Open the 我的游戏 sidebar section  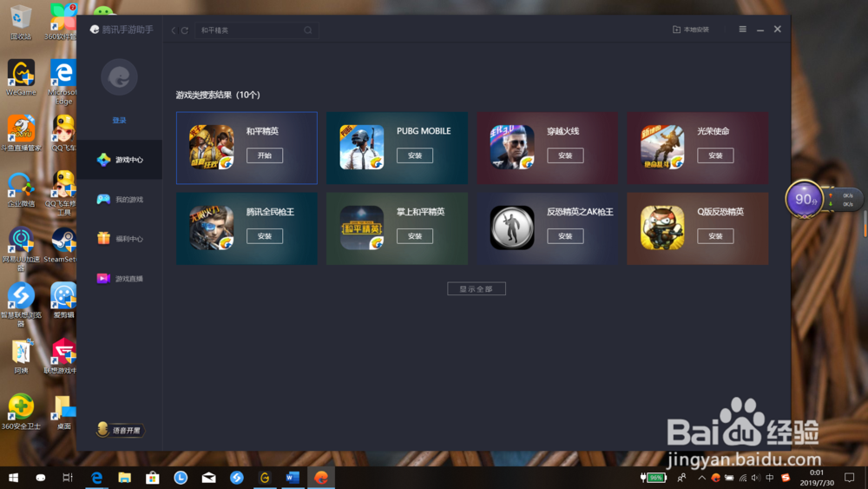pyautogui.click(x=120, y=200)
